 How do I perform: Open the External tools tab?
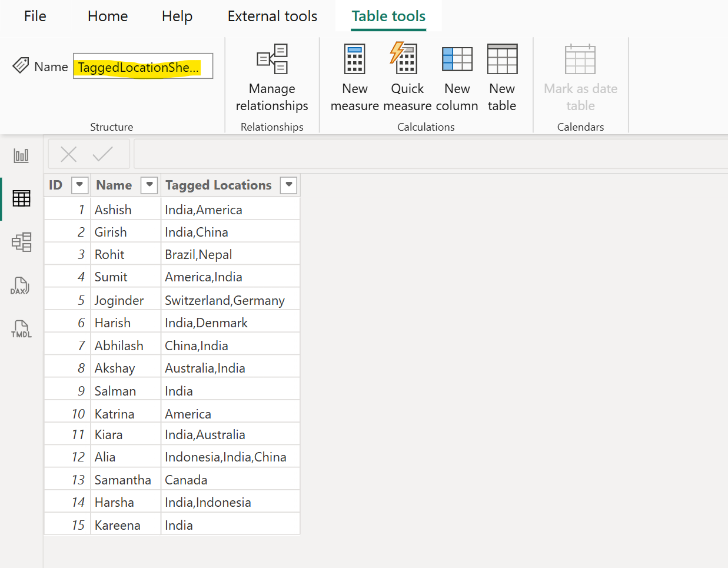click(x=272, y=16)
